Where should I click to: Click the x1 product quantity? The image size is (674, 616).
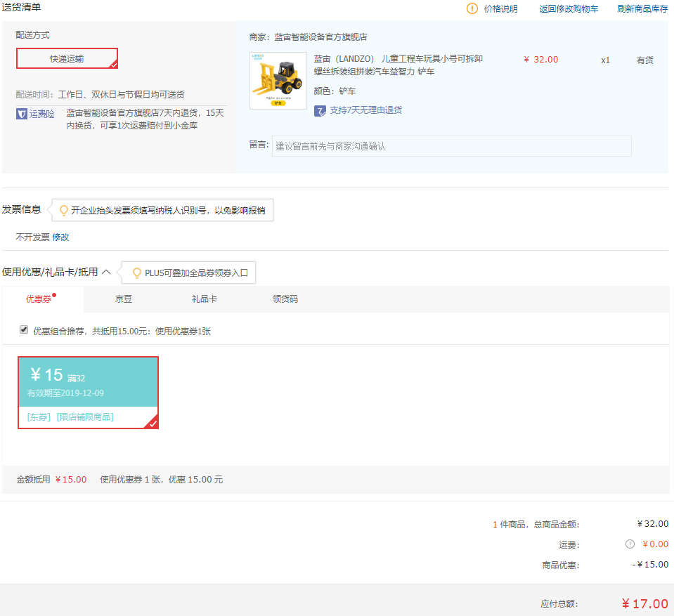[x=605, y=60]
